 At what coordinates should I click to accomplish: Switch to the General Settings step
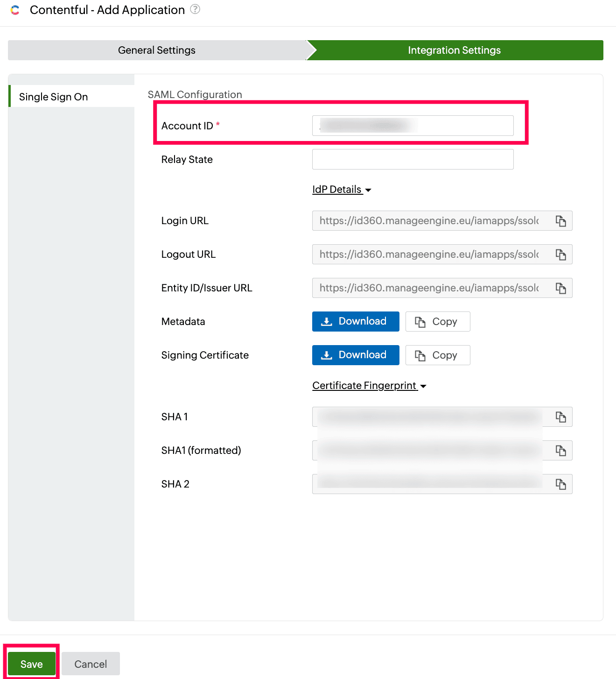point(157,50)
